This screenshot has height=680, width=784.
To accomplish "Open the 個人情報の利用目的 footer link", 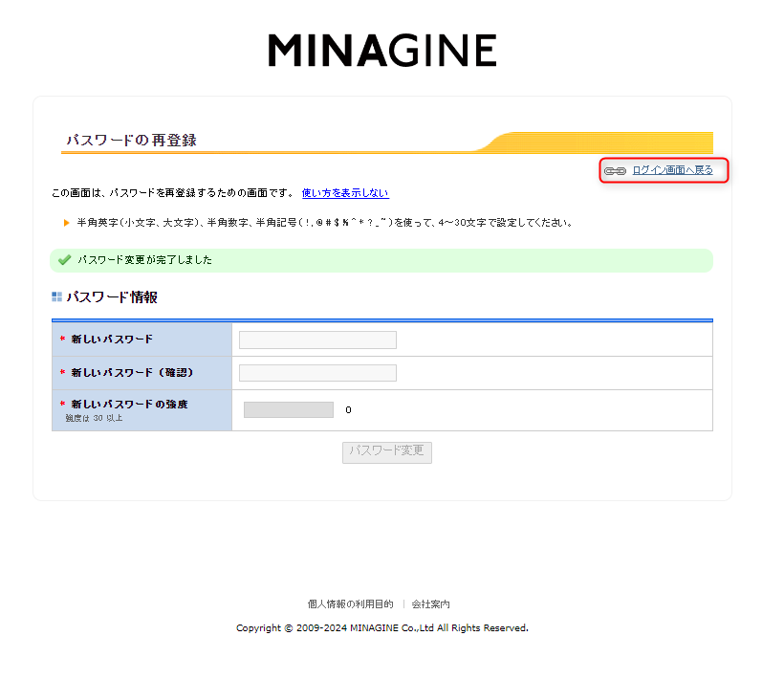I will point(351,604).
